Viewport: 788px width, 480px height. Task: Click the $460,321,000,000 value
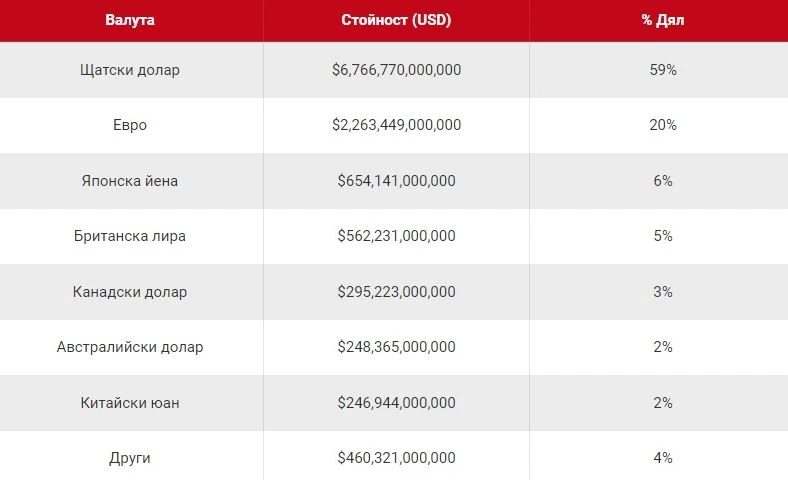point(396,458)
